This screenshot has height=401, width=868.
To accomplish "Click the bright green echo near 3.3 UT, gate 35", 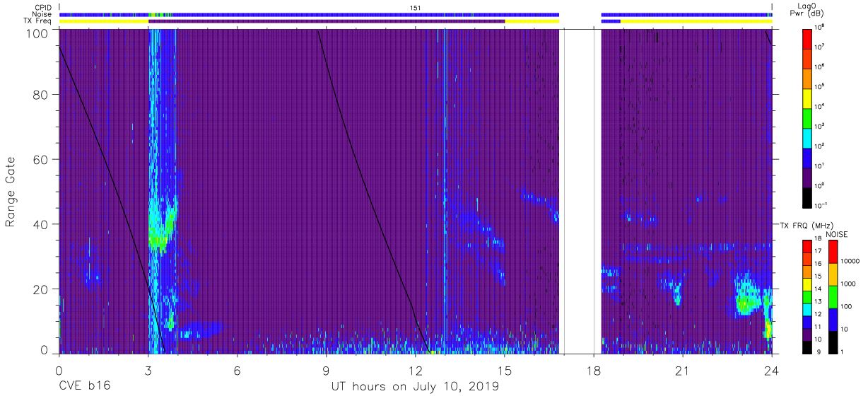I will click(x=158, y=241).
